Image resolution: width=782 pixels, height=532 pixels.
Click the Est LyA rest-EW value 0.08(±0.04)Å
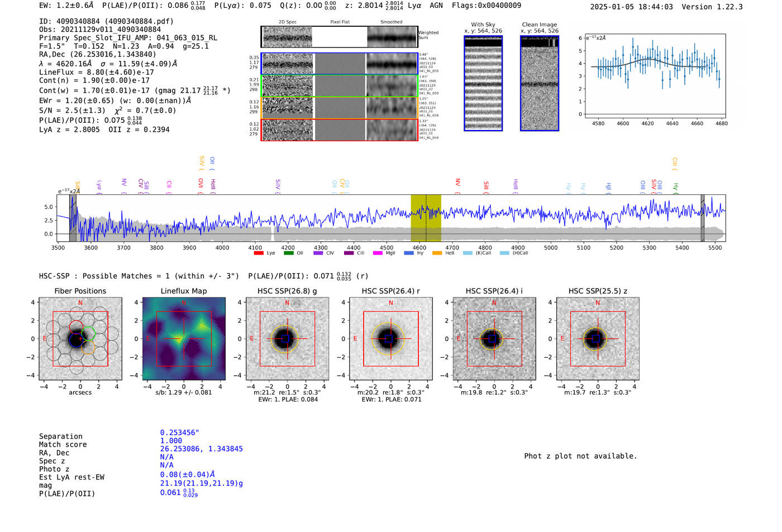tap(188, 475)
